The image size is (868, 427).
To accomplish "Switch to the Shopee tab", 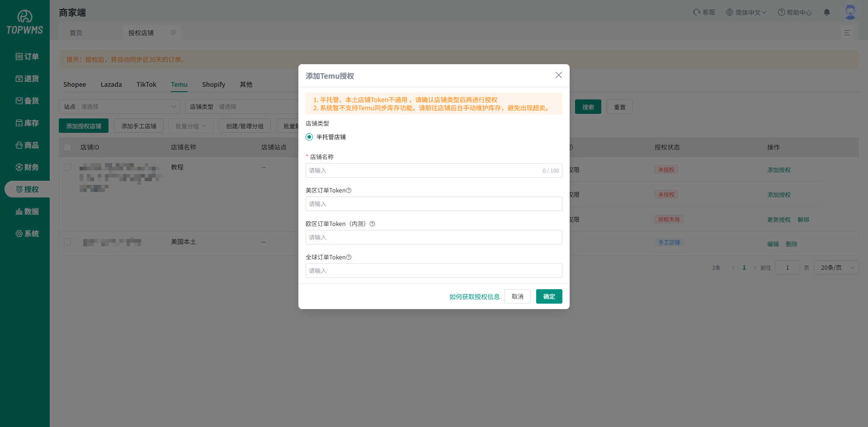I will click(x=75, y=84).
